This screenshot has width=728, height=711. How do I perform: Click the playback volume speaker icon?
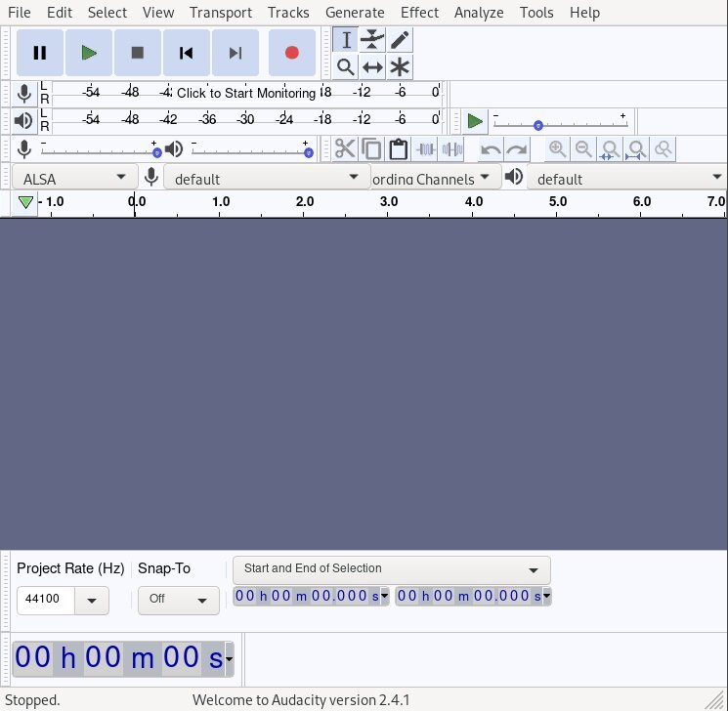click(174, 149)
